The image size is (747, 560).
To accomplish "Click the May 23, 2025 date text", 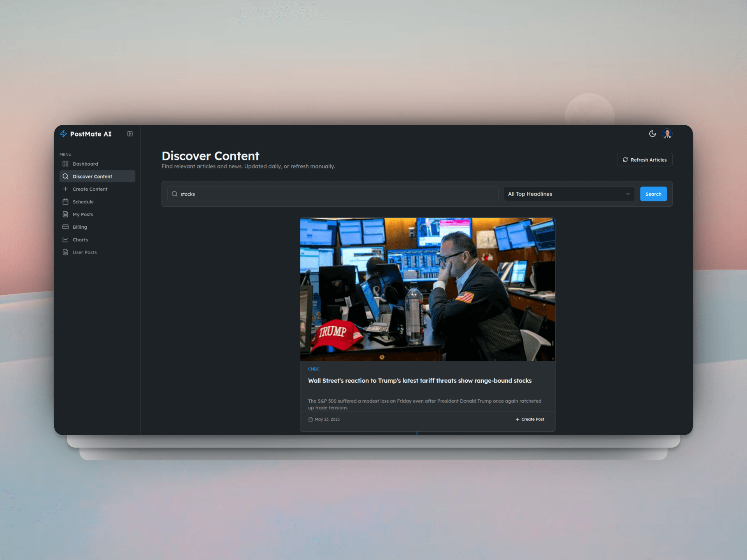I will pyautogui.click(x=327, y=419).
